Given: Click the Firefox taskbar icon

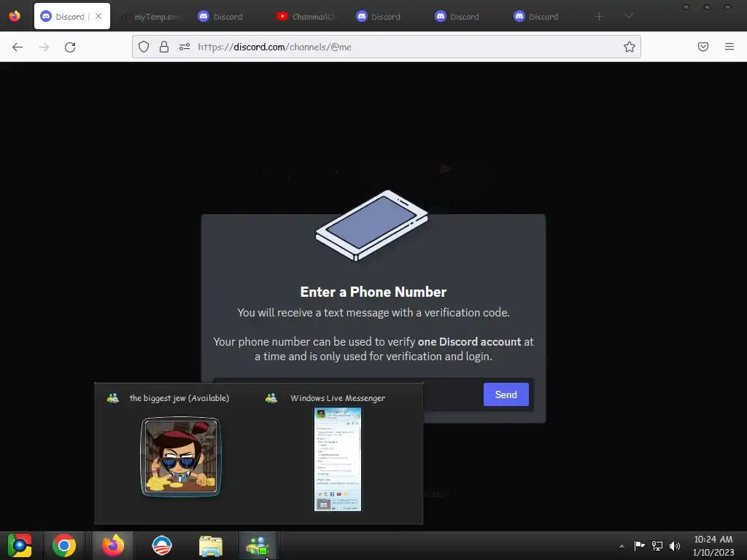Looking at the screenshot, I should click(x=113, y=545).
